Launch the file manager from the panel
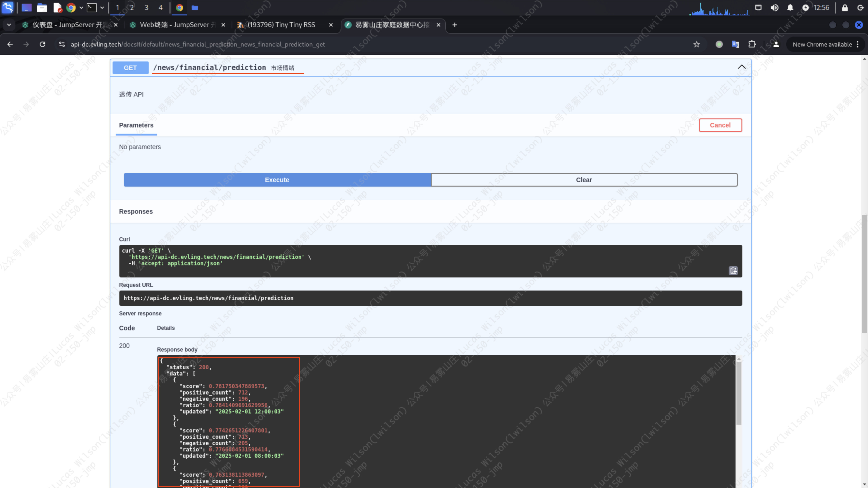This screenshot has width=868, height=488. pyautogui.click(x=42, y=7)
